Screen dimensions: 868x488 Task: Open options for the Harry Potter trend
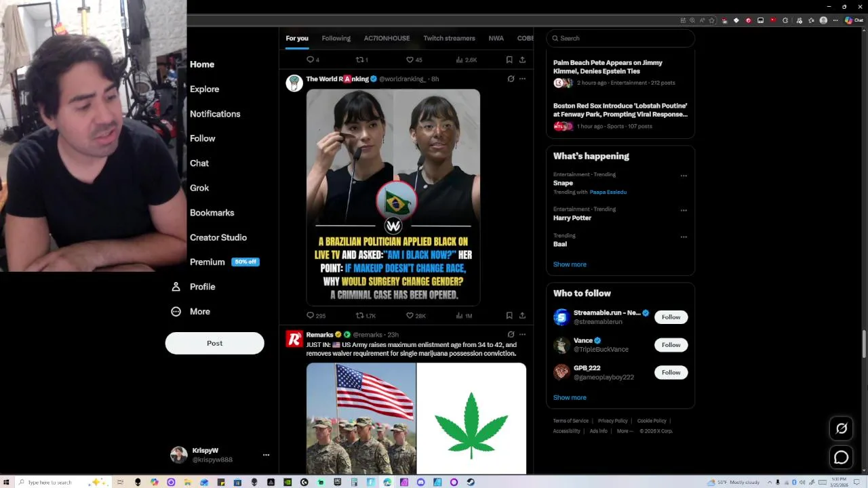(684, 210)
